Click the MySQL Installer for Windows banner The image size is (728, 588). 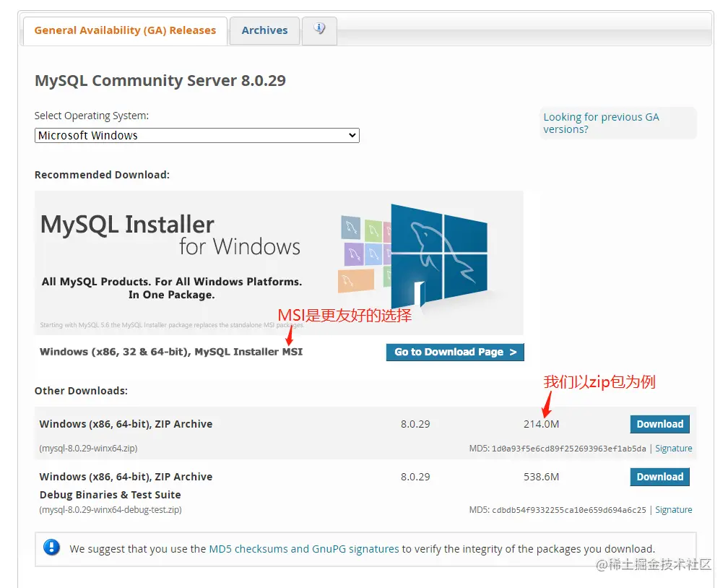click(279, 263)
